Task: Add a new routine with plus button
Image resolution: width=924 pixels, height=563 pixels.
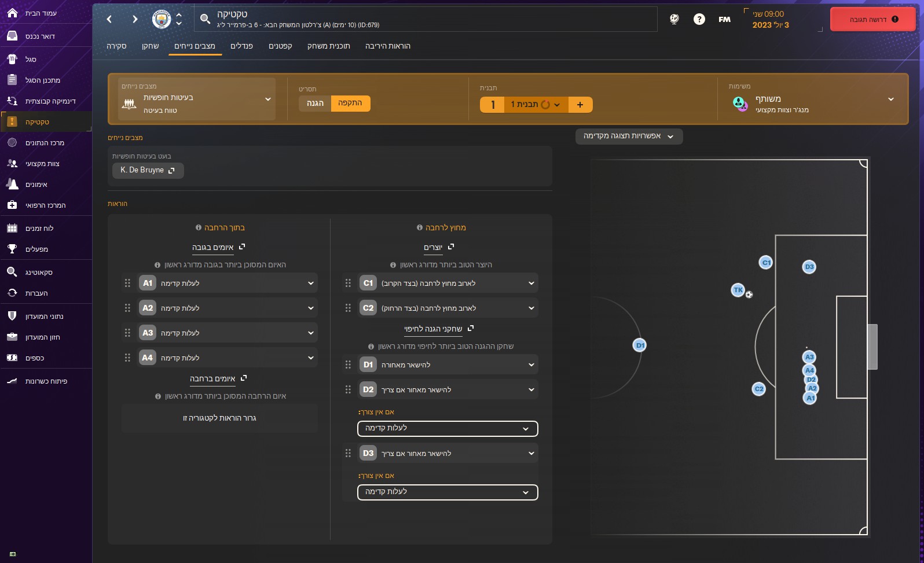Action: 580,105
